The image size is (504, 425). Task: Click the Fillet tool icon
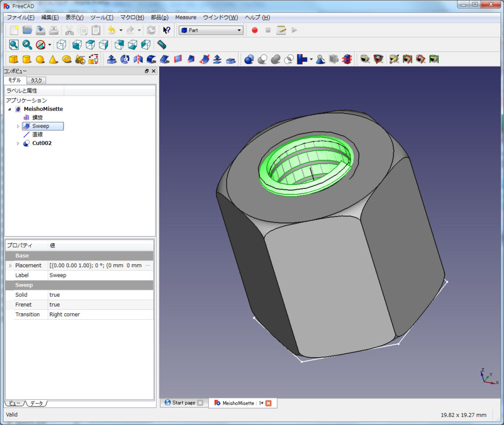click(152, 59)
